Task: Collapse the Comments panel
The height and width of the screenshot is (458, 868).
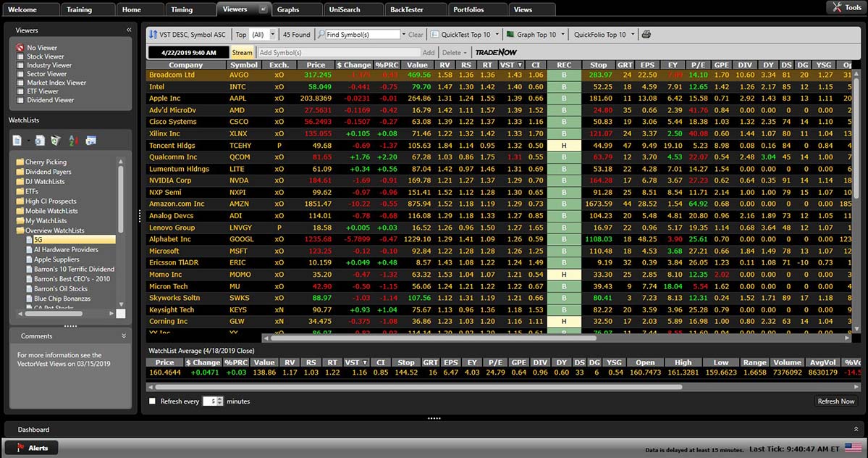Action: click(x=124, y=336)
